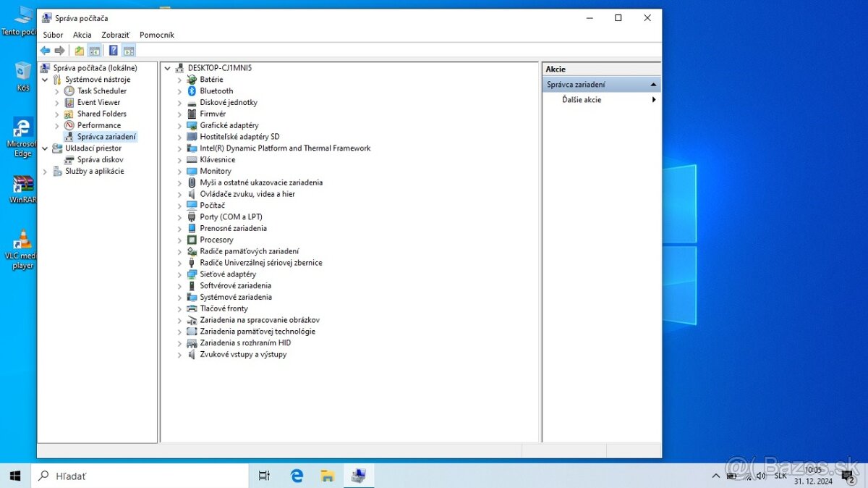Open the Akcia menu
The height and width of the screenshot is (488, 868).
82,34
